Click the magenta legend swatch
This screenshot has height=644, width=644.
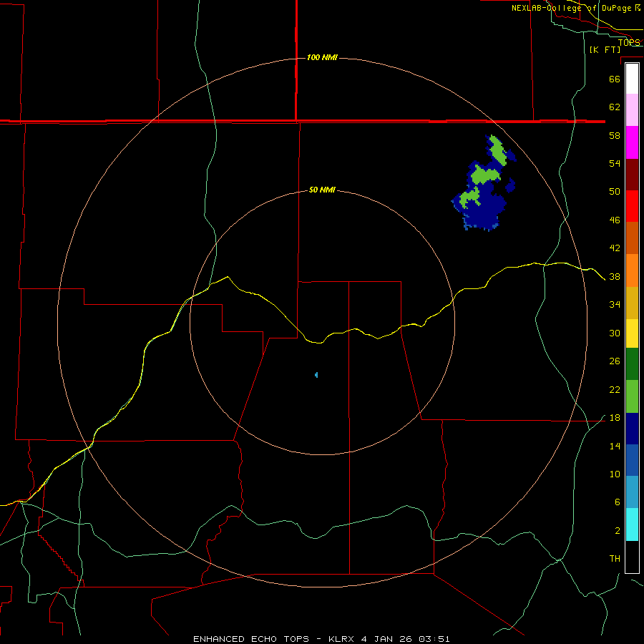click(632, 142)
